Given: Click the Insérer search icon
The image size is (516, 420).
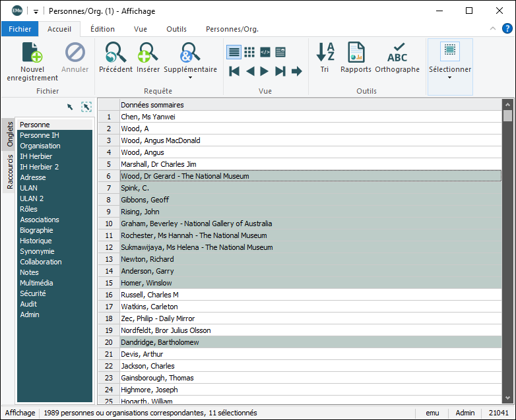Looking at the screenshot, I should [x=148, y=53].
